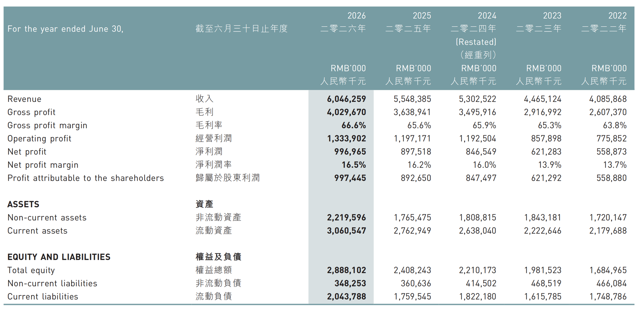The image size is (644, 311).
Task: Select the 2025 Non-current liabilities value 360,636
Action: coord(416,283)
